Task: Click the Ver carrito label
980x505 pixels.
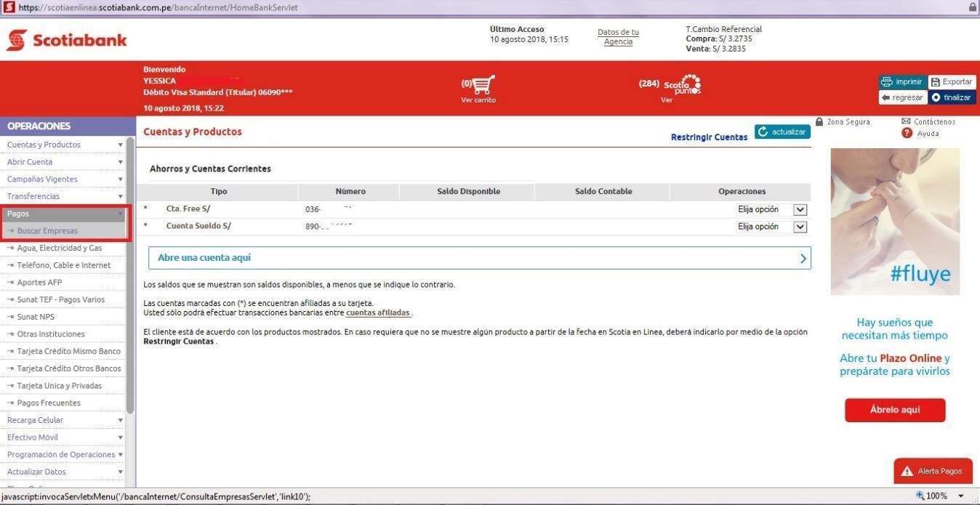Action: click(x=478, y=100)
